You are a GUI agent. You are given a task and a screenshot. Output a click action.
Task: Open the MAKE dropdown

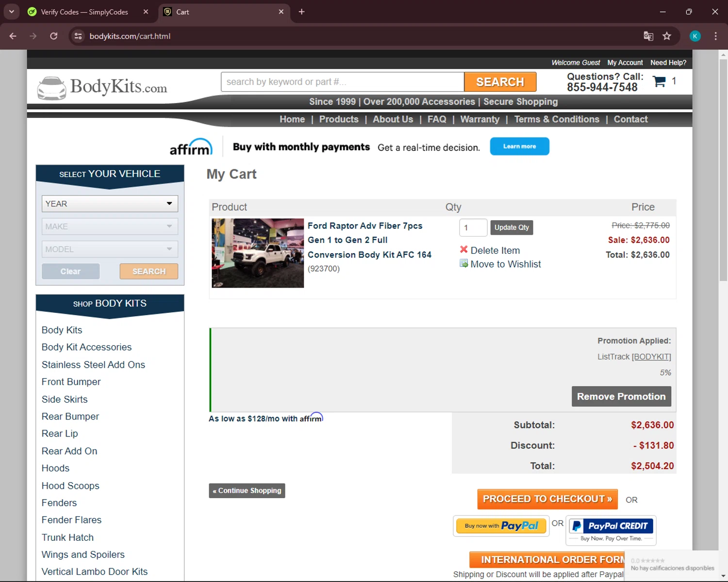(110, 226)
